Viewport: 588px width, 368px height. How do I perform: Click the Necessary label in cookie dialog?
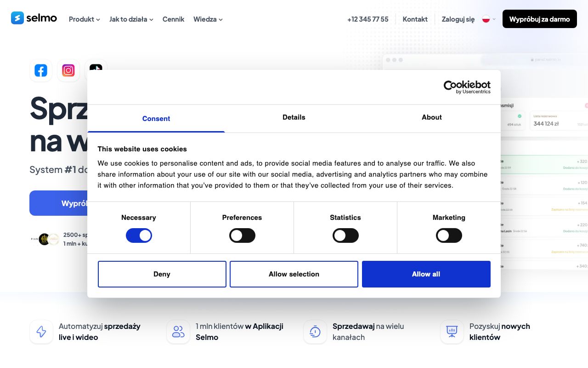139,218
